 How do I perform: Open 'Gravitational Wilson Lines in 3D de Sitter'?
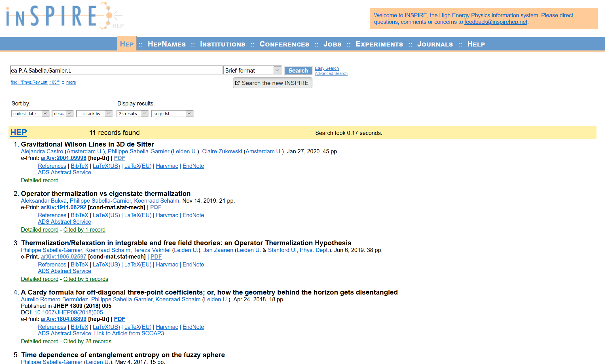[x=87, y=144]
